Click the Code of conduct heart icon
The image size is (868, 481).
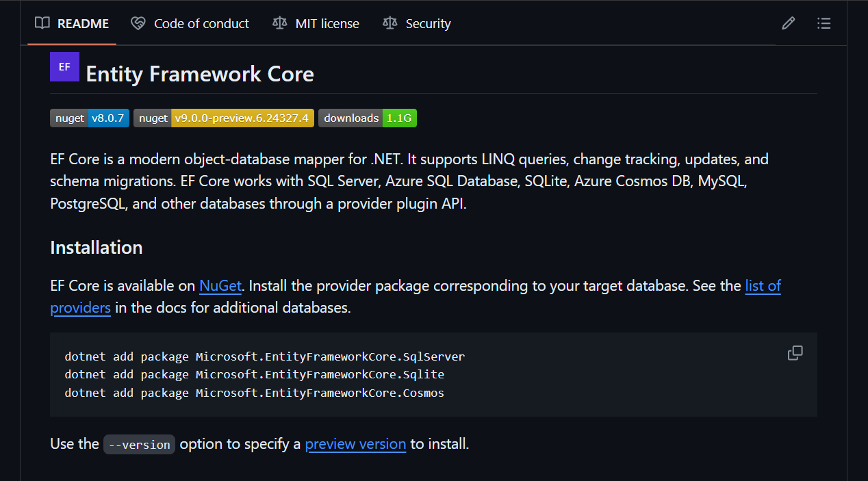point(138,23)
